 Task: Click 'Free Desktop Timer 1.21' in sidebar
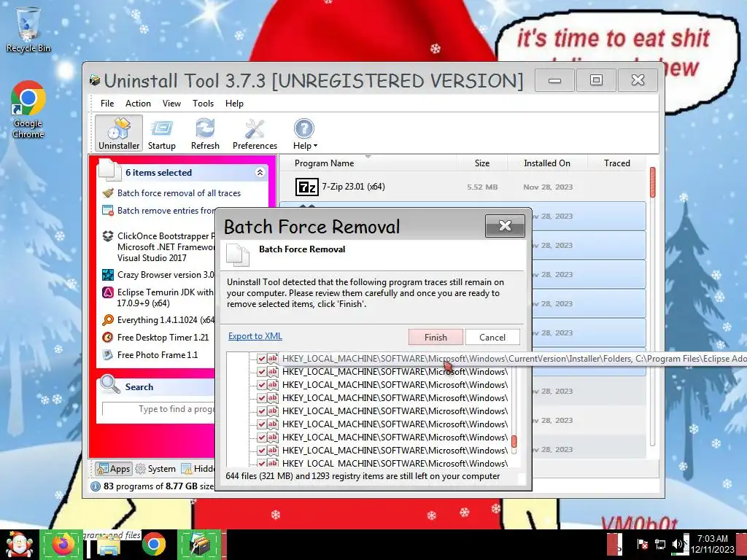pyautogui.click(x=163, y=337)
